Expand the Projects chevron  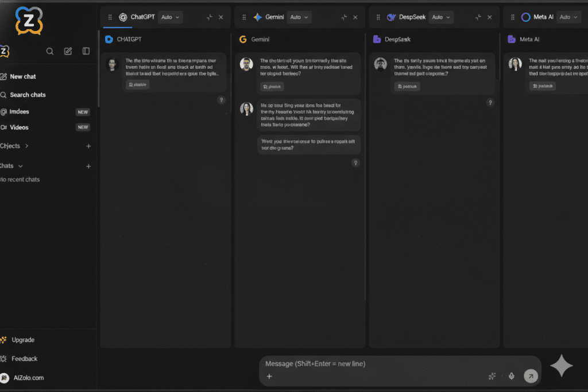click(26, 146)
